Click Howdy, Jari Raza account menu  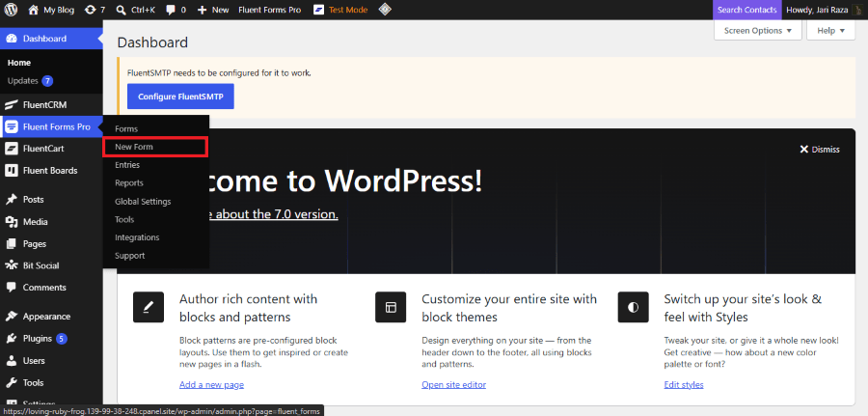[825, 10]
